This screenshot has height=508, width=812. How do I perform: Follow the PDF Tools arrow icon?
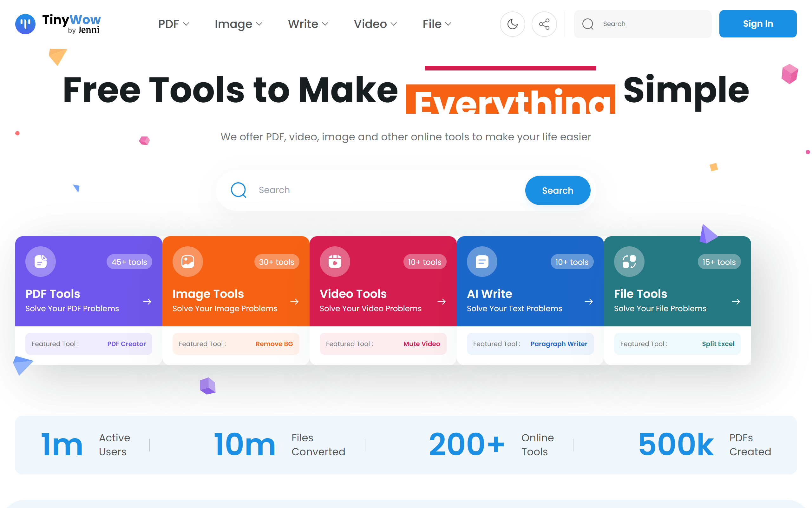[147, 302]
